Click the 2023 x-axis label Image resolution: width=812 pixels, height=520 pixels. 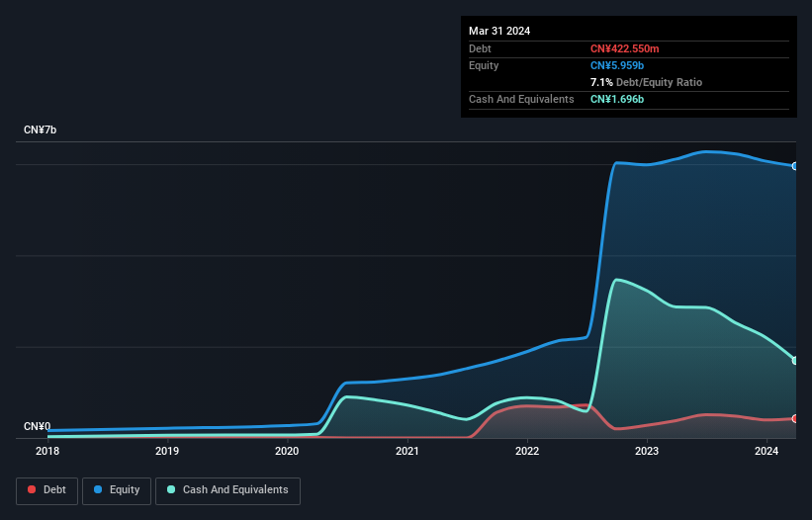pyautogui.click(x=647, y=451)
